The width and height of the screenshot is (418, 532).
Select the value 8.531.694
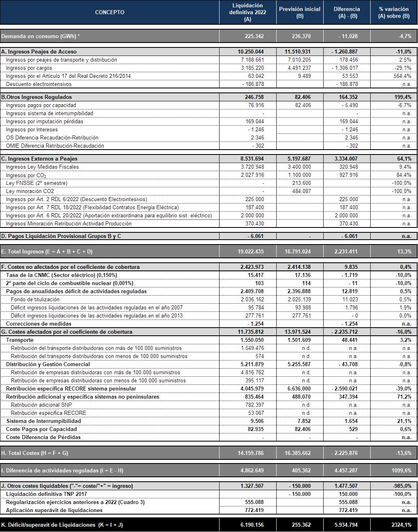pyautogui.click(x=251, y=159)
